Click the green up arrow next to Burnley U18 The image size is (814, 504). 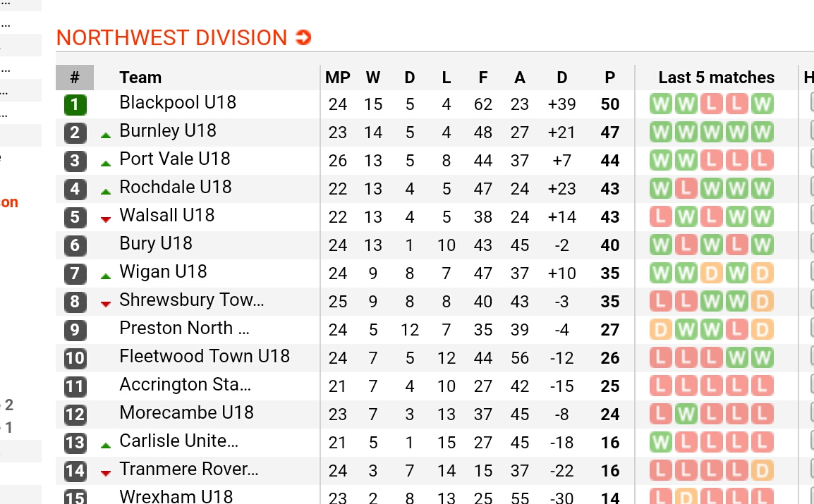pos(106,135)
